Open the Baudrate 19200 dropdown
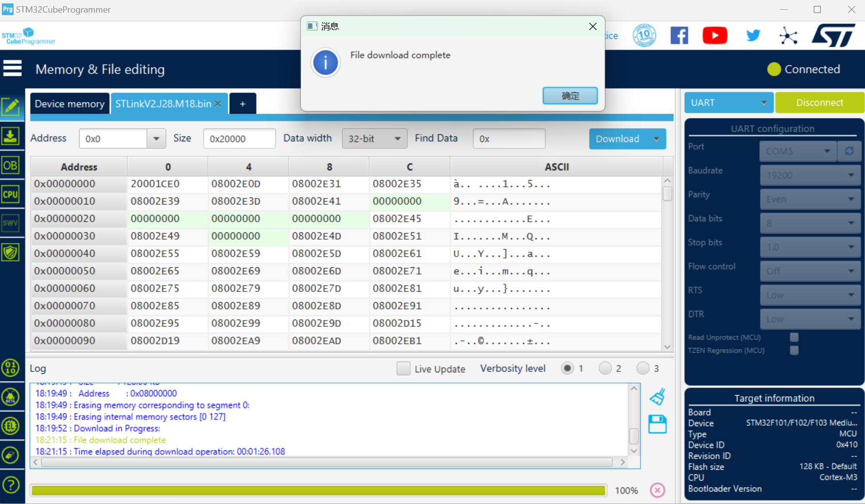 (810, 175)
